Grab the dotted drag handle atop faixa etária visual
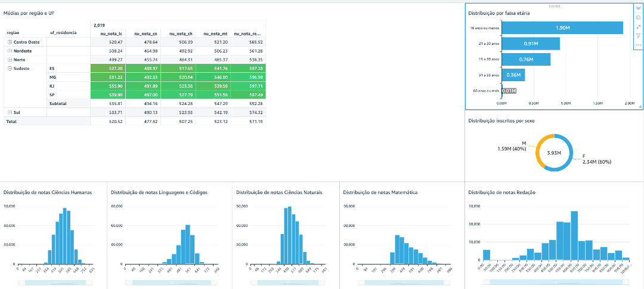Image resolution: width=644 pixels, height=289 pixels. point(555,6)
